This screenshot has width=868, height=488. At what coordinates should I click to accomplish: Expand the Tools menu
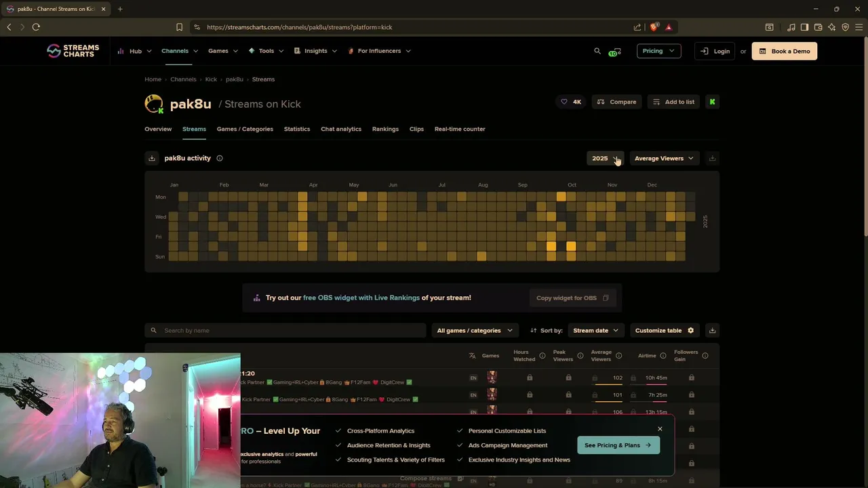tap(266, 51)
